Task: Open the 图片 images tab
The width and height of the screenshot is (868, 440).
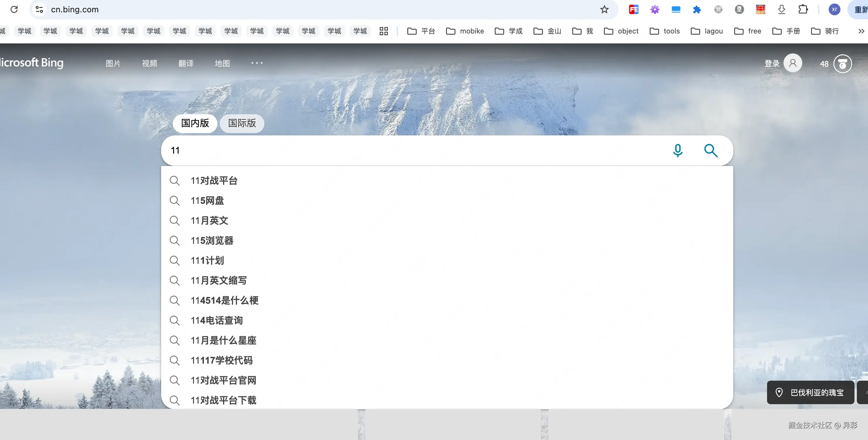Action: click(113, 63)
